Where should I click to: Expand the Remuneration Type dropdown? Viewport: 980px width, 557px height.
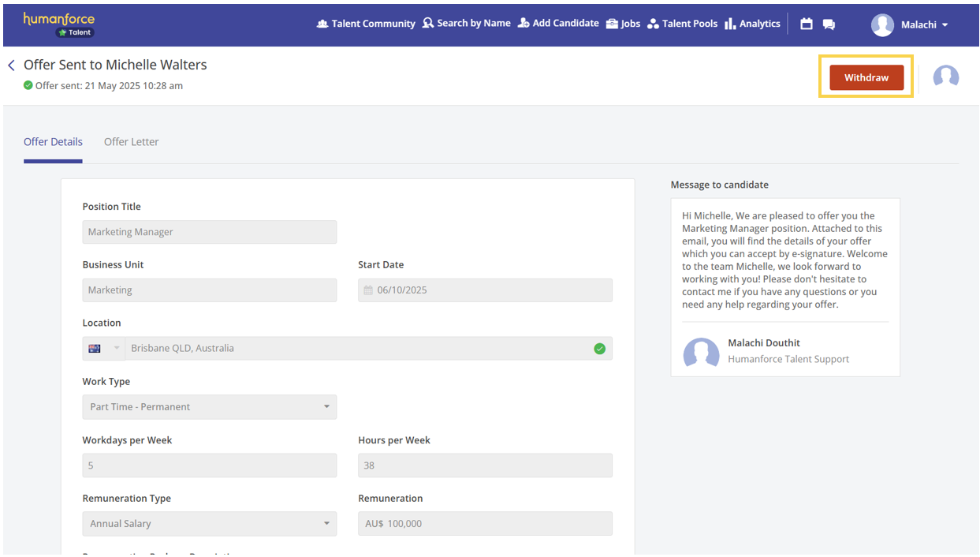pos(326,524)
